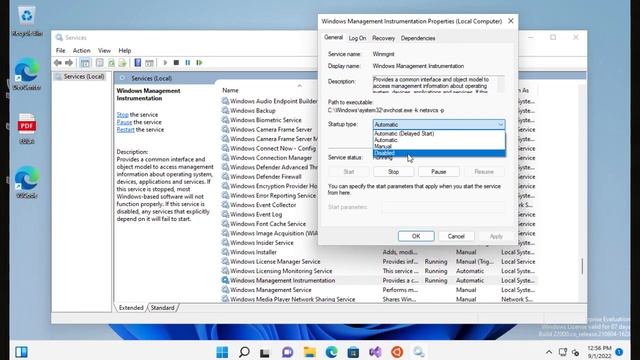Click the Refresh toolbar icon in Services
This screenshot has width=640, height=360.
click(x=111, y=63)
